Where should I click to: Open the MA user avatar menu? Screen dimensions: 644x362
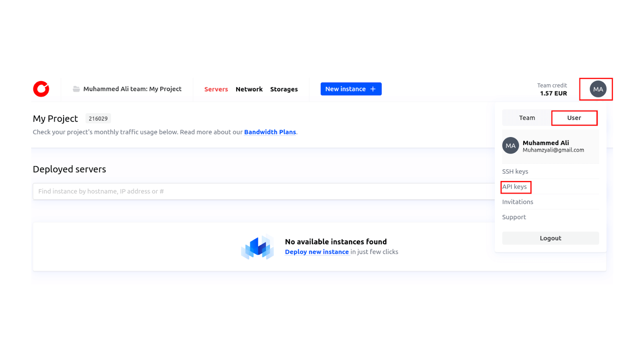click(x=597, y=89)
